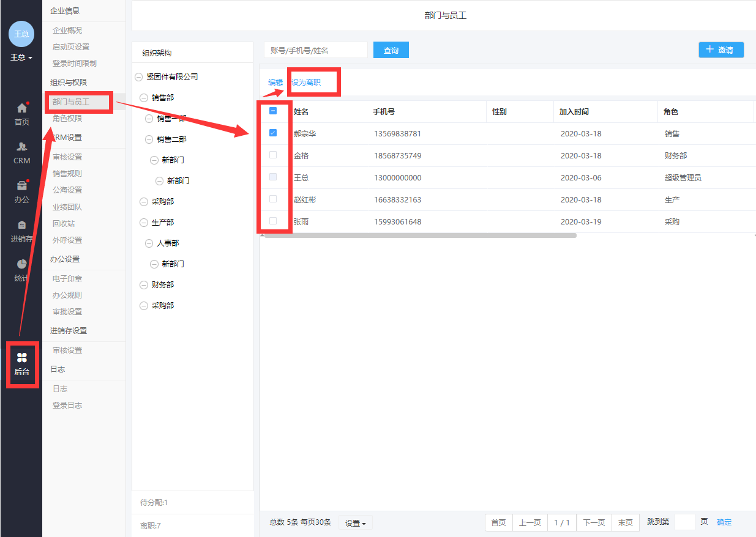Viewport: 756px width, 537px height.
Task: Collapse the 生产部 tree node toggle
Action: point(144,223)
